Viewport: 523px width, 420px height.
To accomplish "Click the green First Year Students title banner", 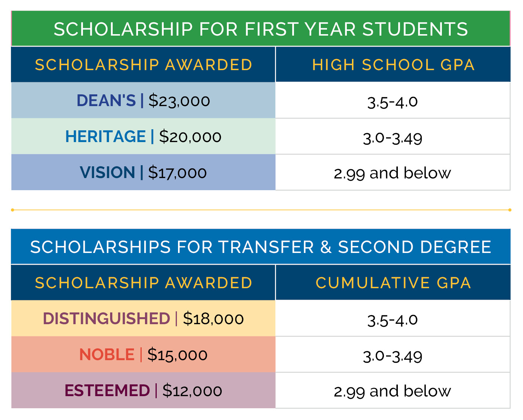I will pos(261,29).
